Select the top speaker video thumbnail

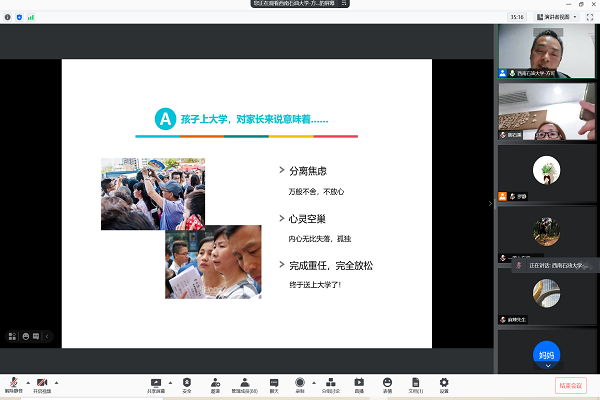tap(546, 51)
